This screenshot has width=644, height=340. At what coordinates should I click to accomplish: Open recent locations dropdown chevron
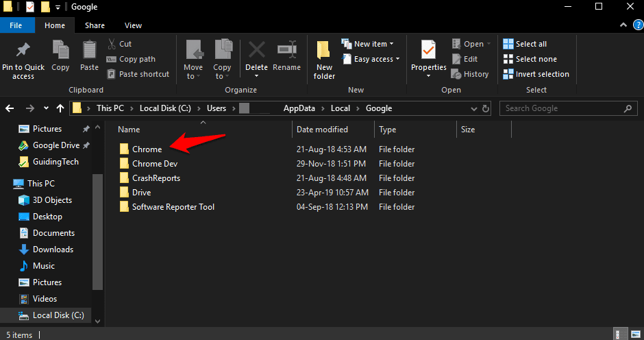pos(46,108)
